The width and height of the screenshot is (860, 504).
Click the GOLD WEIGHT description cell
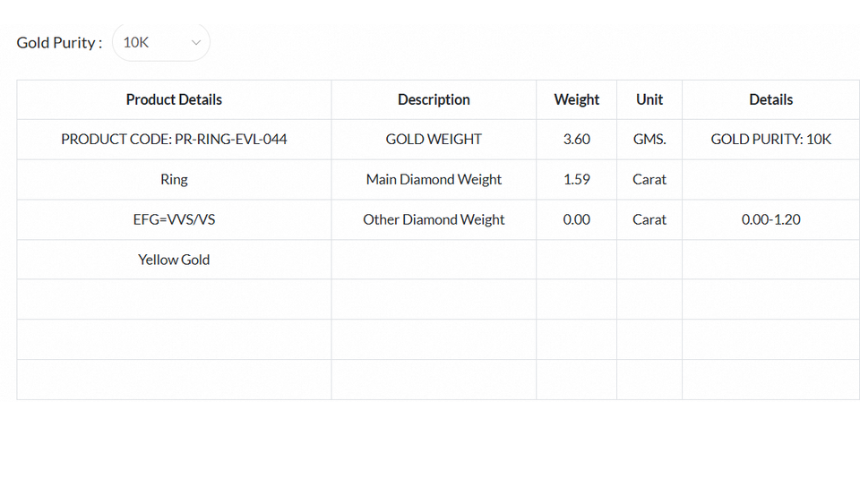pyautogui.click(x=434, y=139)
